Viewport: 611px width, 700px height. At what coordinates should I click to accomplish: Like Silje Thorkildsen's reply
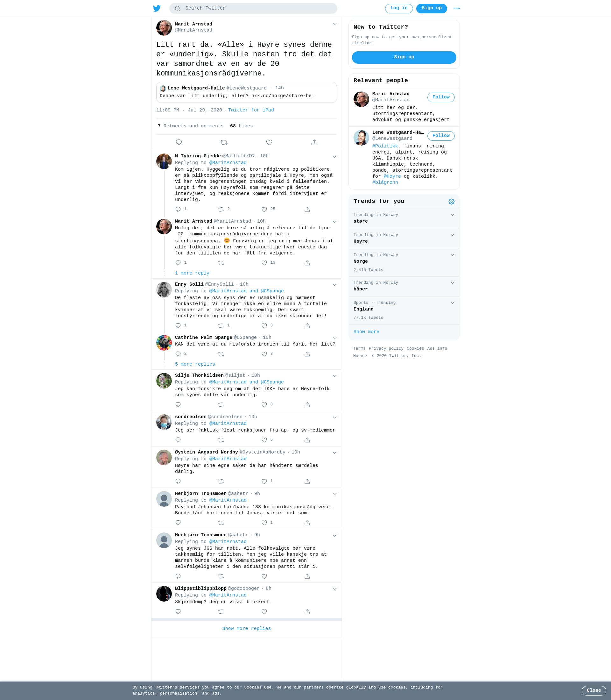pos(264,404)
